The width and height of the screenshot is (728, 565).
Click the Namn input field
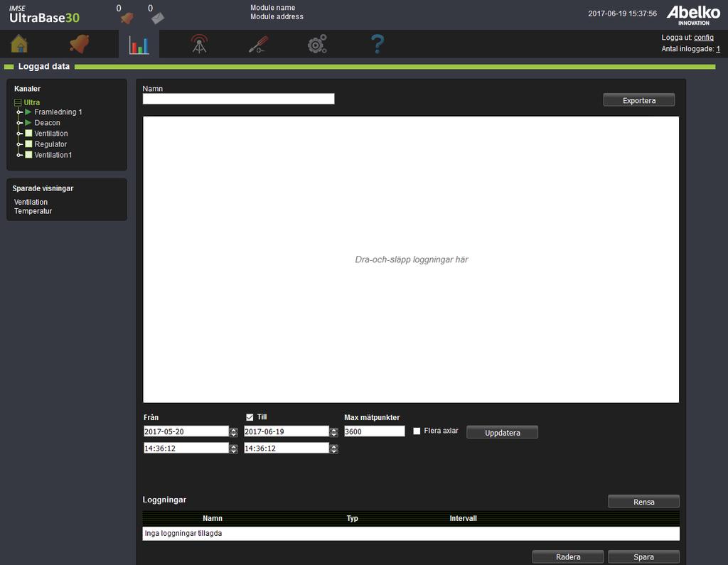tap(238, 98)
